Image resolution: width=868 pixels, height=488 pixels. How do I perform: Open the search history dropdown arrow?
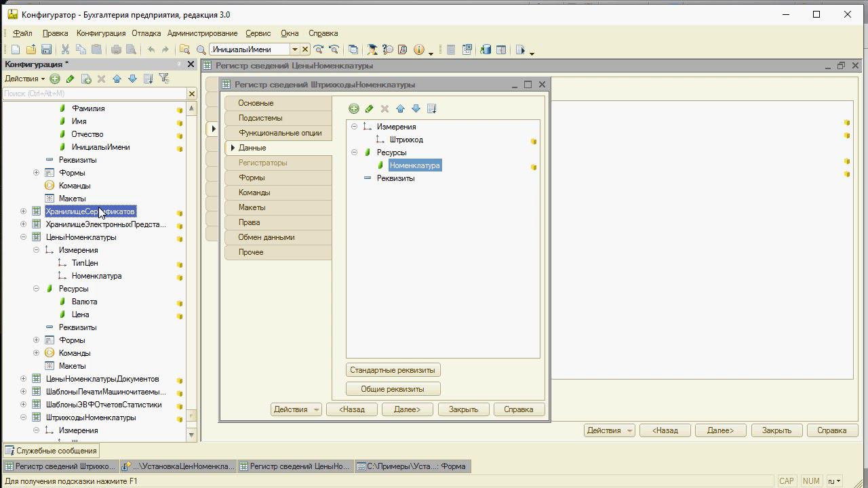pyautogui.click(x=295, y=49)
